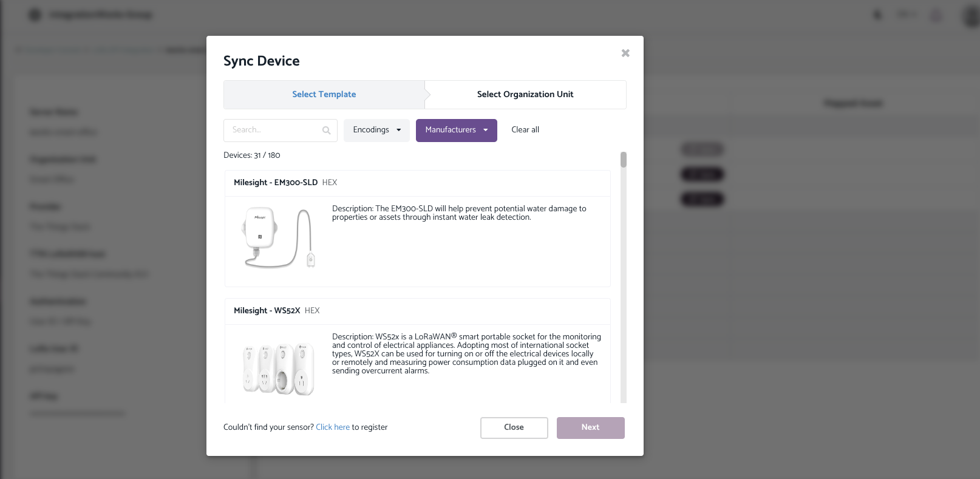Click the device list scrollbar thumb
Viewport: 980px width, 479px height.
pyautogui.click(x=624, y=160)
